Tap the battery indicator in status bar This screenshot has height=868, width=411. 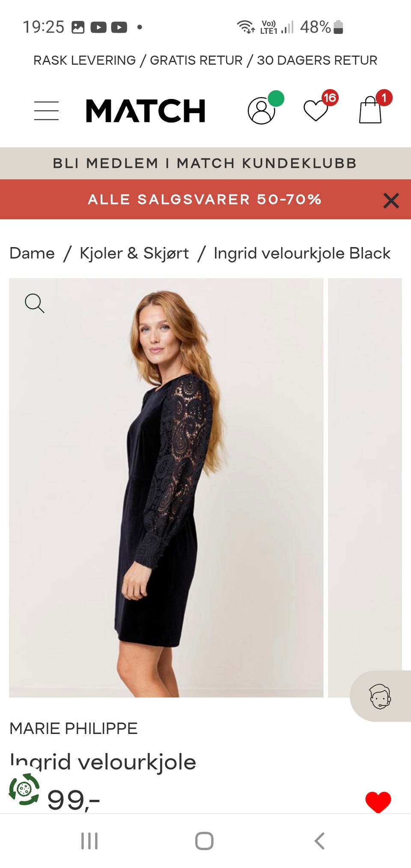coord(338,27)
